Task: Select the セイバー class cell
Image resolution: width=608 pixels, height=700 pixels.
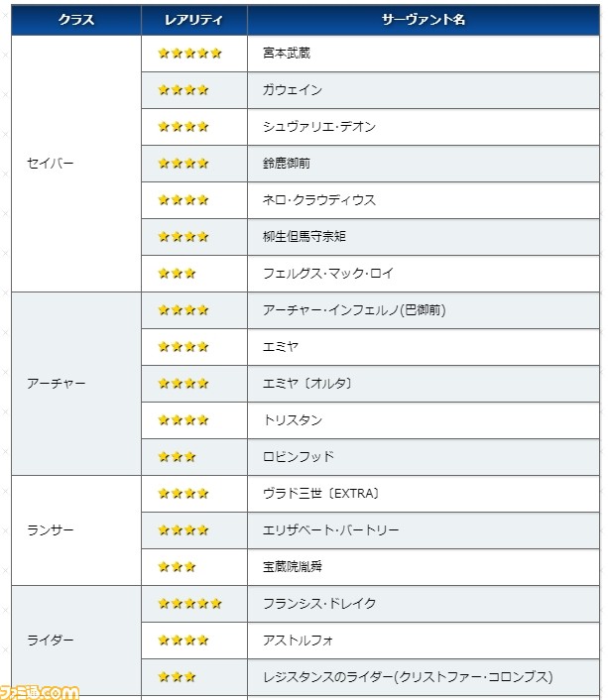Action: pyautogui.click(x=76, y=164)
